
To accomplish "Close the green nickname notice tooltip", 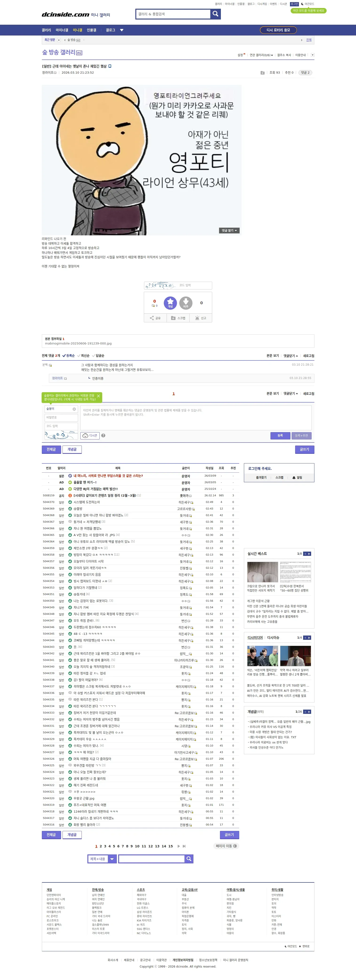I will [98, 396].
